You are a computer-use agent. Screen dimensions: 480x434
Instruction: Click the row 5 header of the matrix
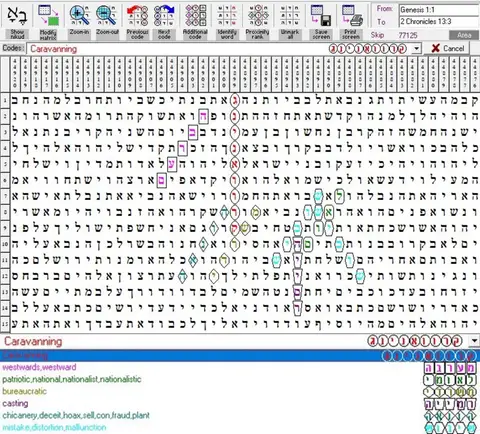pyautogui.click(x=5, y=164)
